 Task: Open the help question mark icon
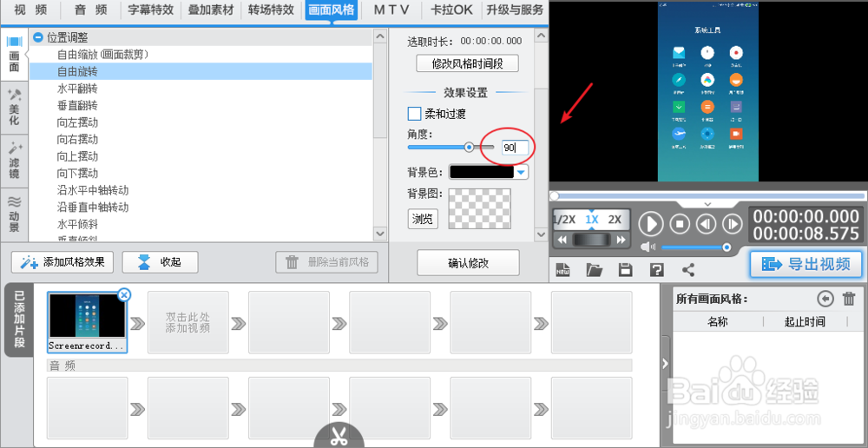pyautogui.click(x=656, y=270)
